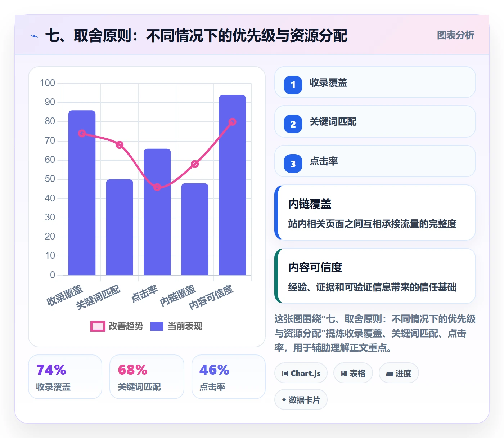Click the summary paragraph starting 这张图围绕

coord(375,333)
